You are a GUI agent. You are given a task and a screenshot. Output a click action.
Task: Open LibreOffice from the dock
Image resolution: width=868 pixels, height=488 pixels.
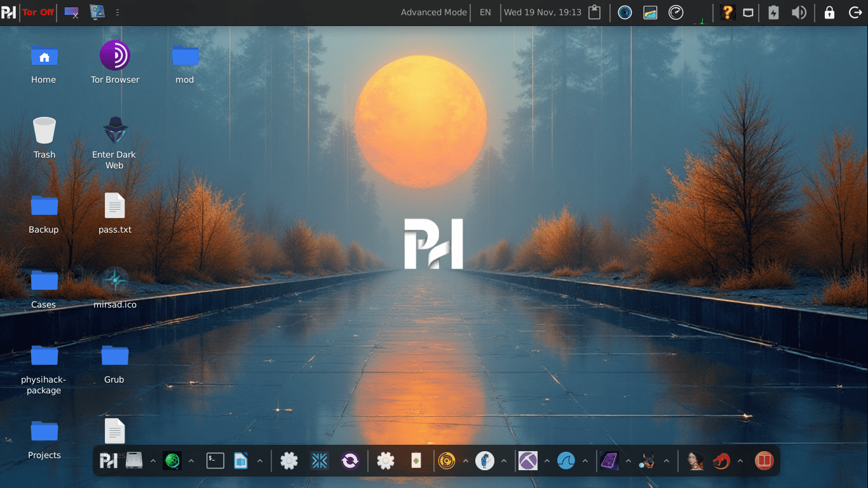tap(241, 461)
